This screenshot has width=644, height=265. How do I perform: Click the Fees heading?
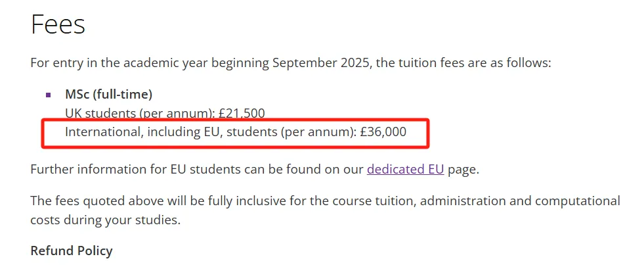pyautogui.click(x=58, y=25)
